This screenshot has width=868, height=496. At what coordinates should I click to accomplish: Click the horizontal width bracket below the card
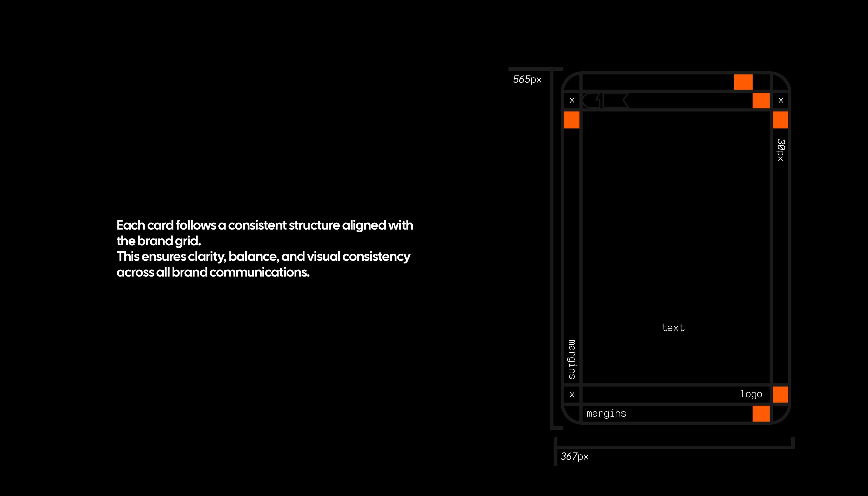674,448
